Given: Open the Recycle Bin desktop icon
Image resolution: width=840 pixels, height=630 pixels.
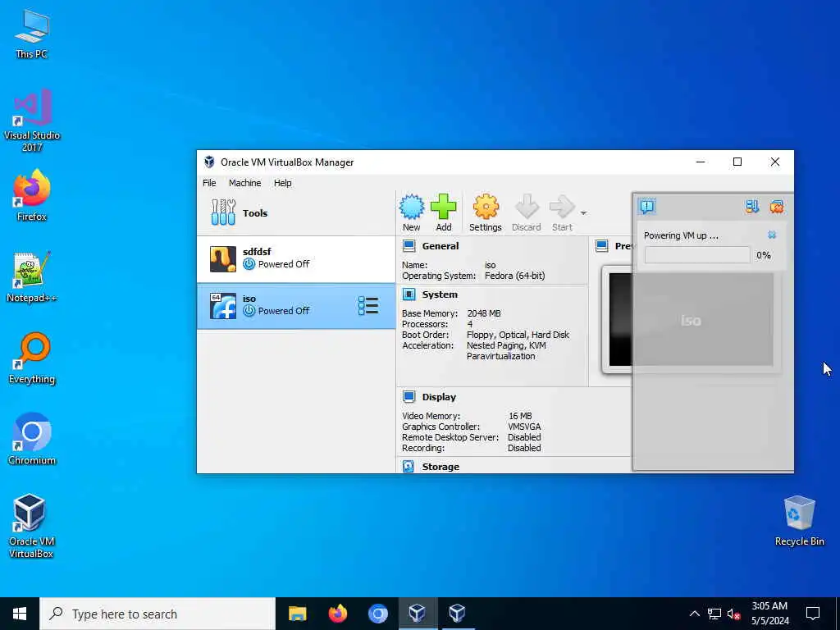Looking at the screenshot, I should pyautogui.click(x=799, y=520).
